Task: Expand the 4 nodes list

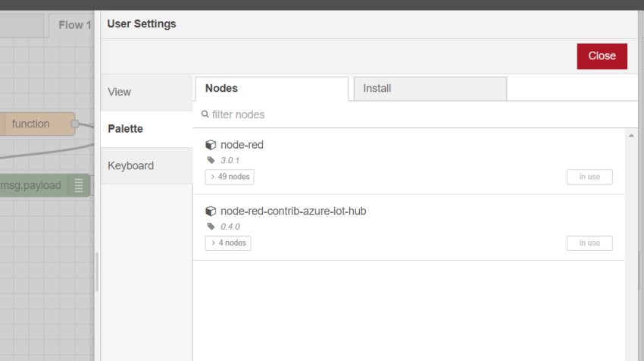Action: point(228,243)
